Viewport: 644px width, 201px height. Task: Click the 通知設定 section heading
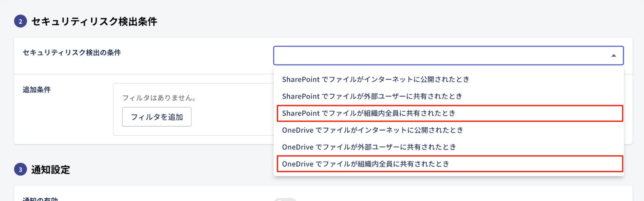tap(51, 170)
